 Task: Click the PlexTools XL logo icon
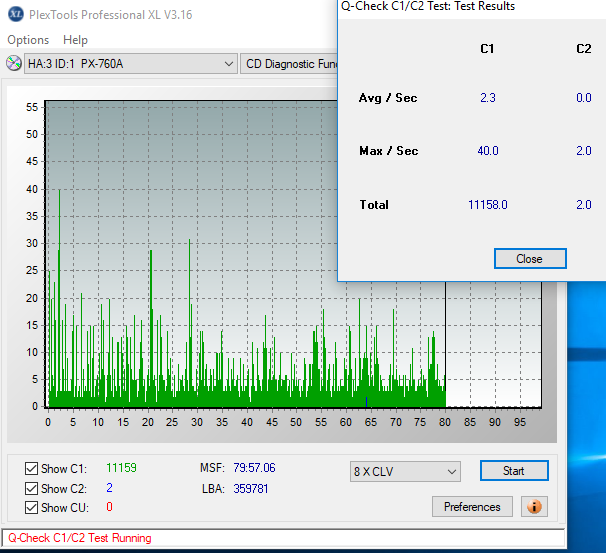click(15, 14)
